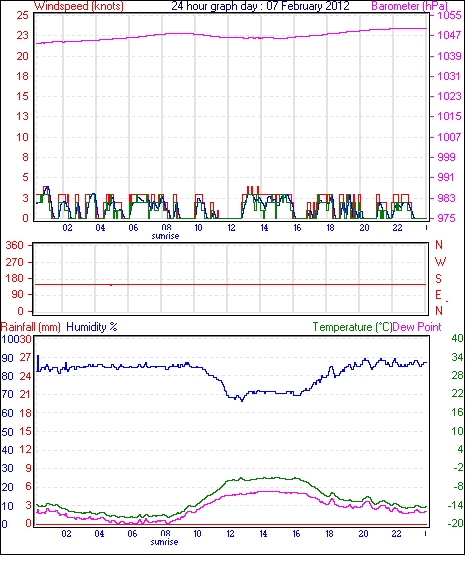This screenshot has width=465, height=563.
Task: Click the Temperature (°C) legend label
Action: point(352,327)
